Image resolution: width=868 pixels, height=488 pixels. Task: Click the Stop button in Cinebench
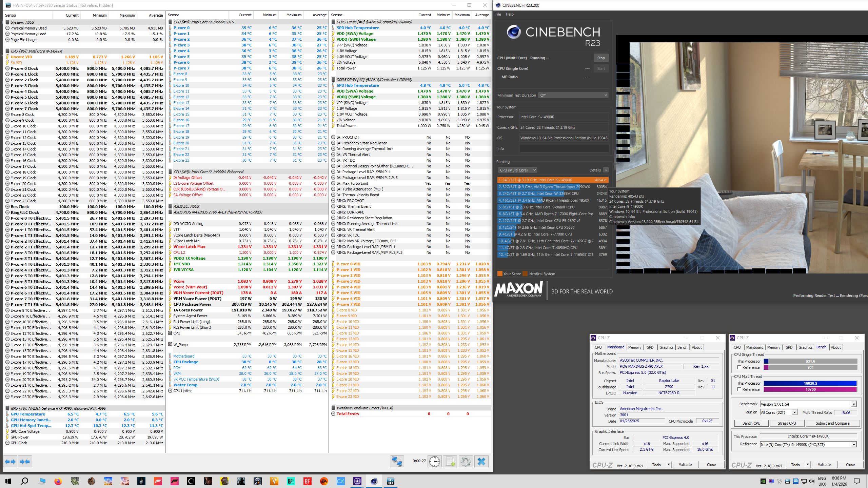pos(601,58)
